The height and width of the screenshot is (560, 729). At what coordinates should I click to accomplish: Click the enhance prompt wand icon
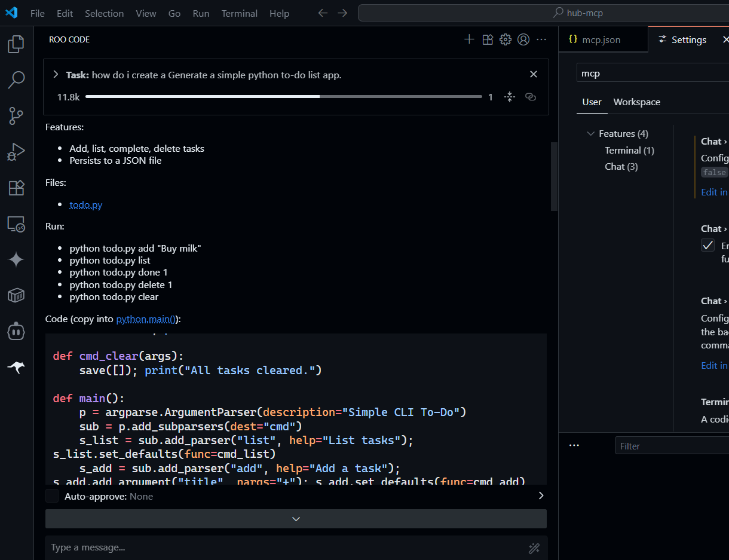534,547
